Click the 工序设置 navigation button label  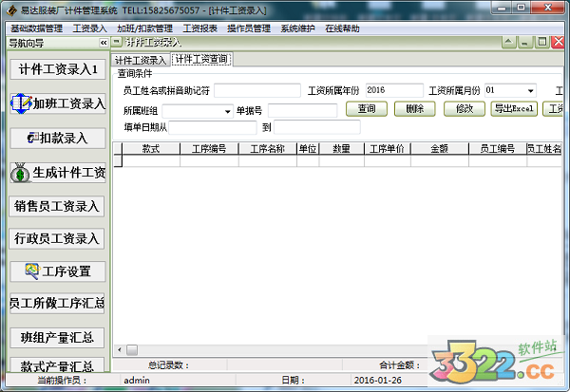(x=66, y=271)
